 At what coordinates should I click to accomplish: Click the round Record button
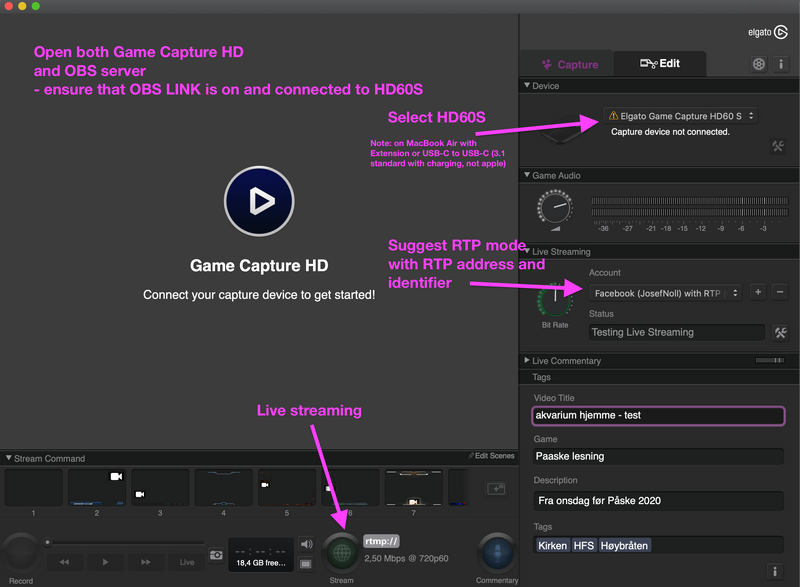pyautogui.click(x=20, y=553)
